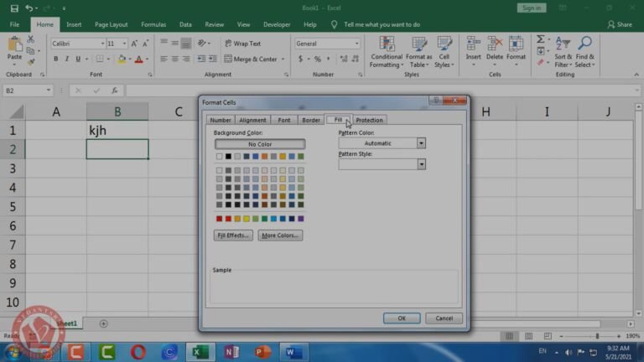Click the Undo arrow icon
This screenshot has width=644, height=362.
point(29,8)
